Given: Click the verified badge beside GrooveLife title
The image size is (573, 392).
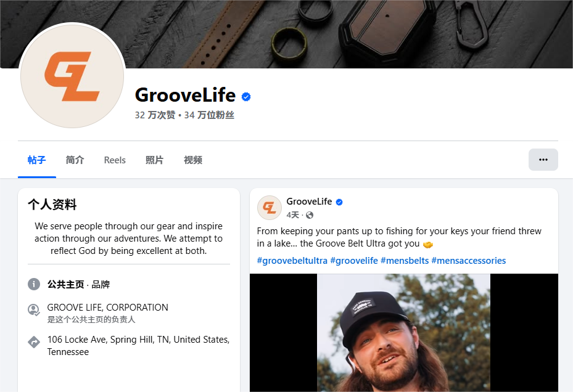Looking at the screenshot, I should [x=246, y=96].
